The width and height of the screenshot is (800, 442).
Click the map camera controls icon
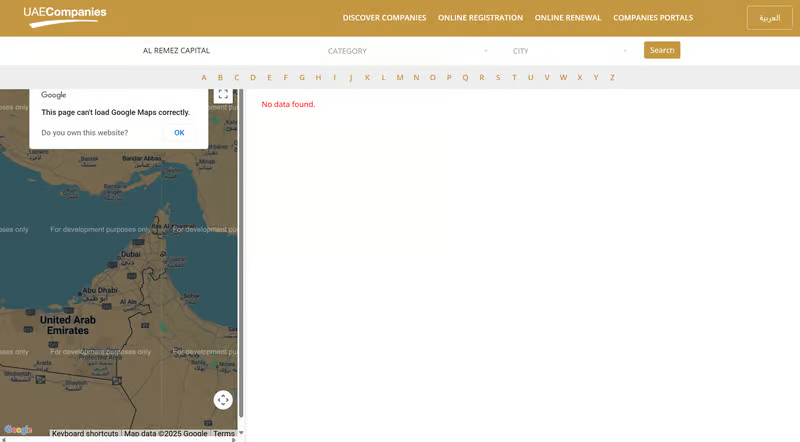click(x=223, y=400)
